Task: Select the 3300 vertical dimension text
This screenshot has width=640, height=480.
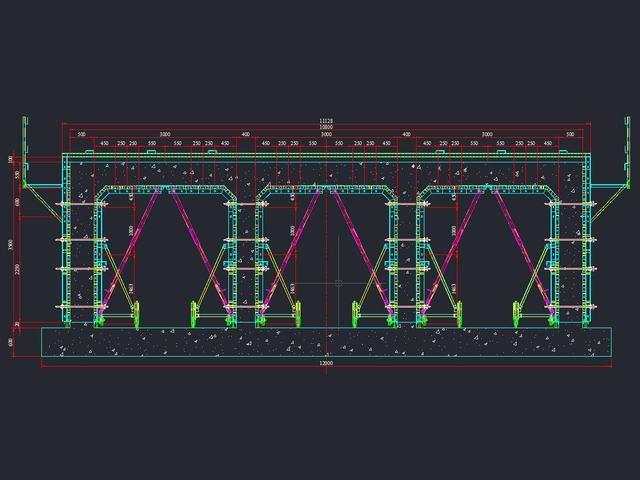Action: coord(11,245)
